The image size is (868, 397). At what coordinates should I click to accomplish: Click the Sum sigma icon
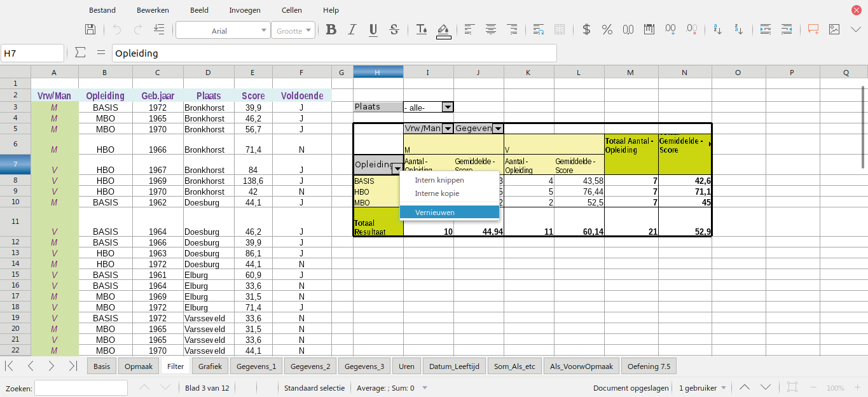pyautogui.click(x=80, y=53)
